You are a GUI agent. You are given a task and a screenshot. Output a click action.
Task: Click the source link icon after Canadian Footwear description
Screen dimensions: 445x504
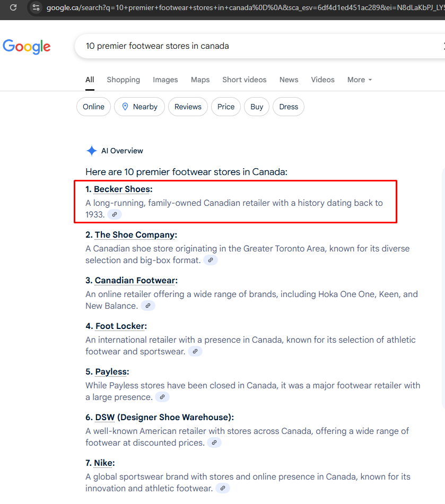click(148, 306)
